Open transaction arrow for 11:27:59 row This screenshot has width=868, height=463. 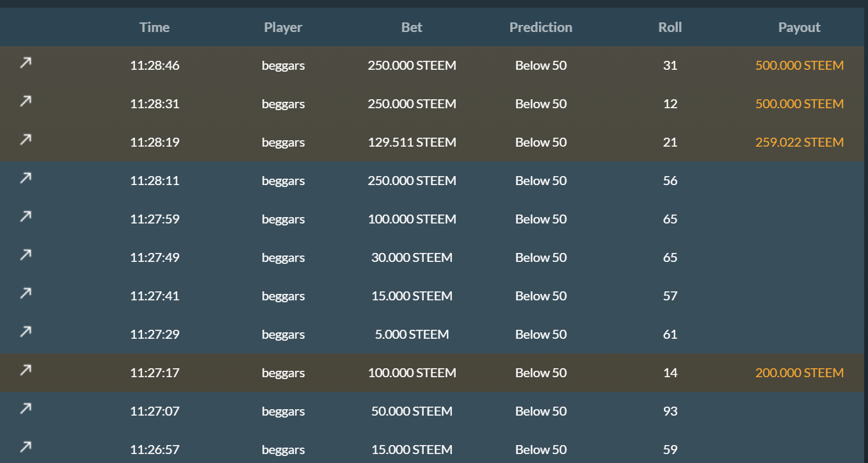tap(26, 216)
